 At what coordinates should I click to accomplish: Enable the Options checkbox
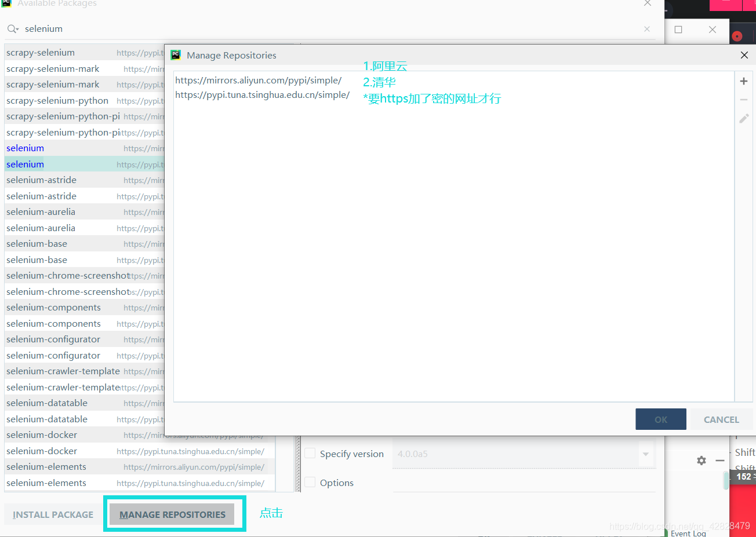click(x=310, y=482)
